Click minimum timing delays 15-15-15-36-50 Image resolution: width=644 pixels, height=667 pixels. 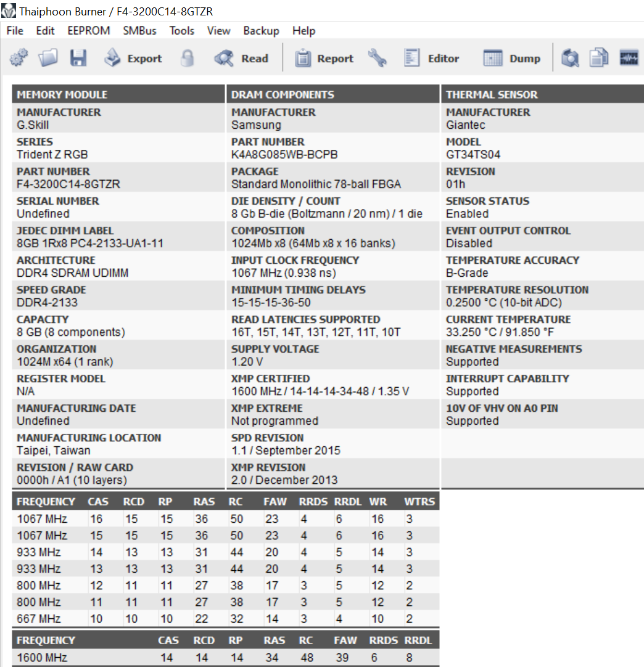271,303
